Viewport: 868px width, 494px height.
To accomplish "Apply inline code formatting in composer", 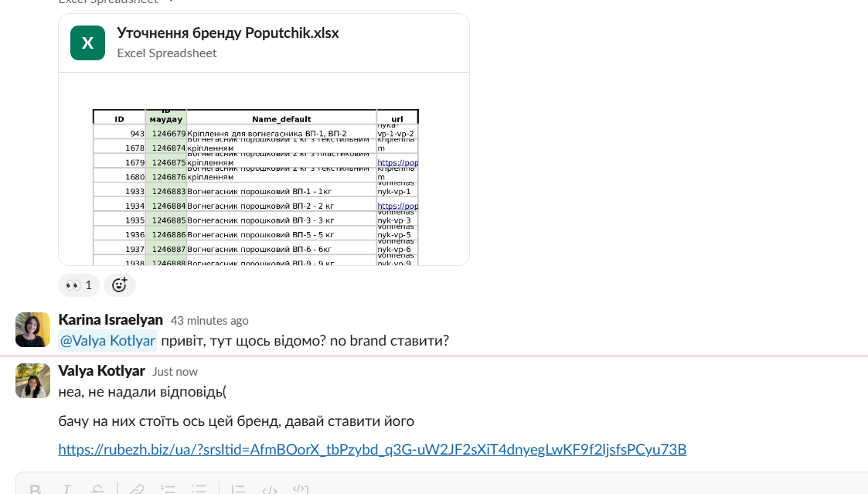I will tap(270, 489).
